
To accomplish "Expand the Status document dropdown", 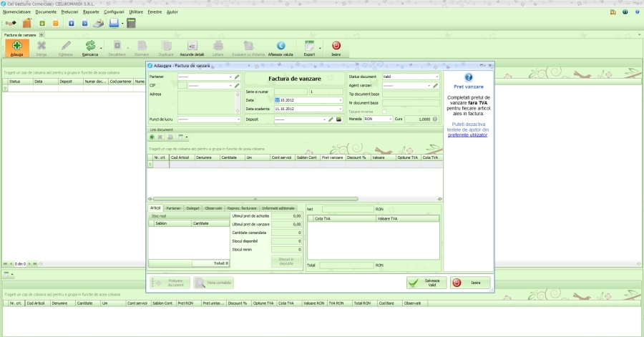I will pos(436,77).
